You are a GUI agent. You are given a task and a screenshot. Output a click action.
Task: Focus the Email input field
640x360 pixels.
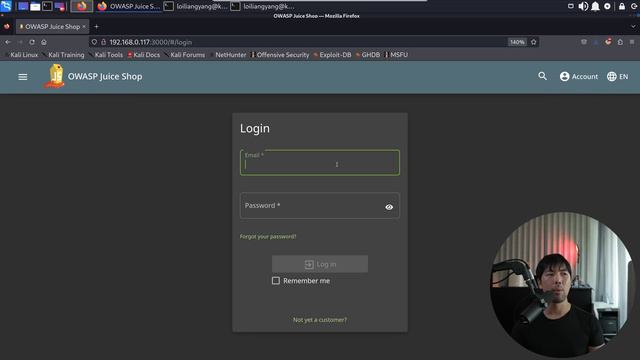coord(320,163)
